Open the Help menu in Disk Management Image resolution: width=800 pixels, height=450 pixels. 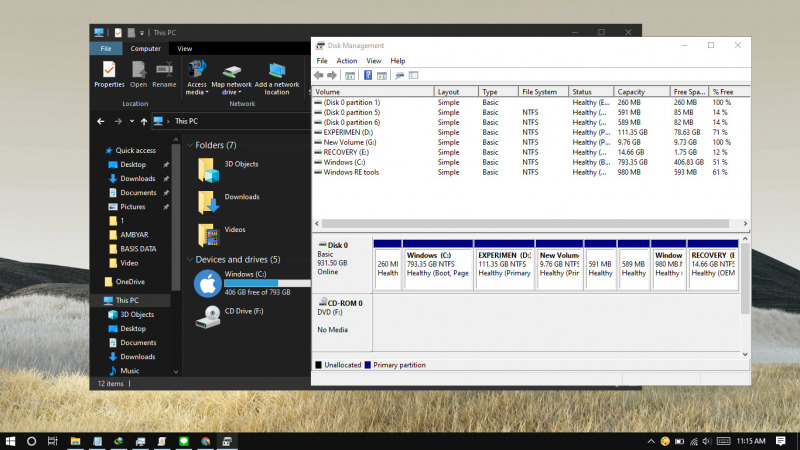point(397,61)
